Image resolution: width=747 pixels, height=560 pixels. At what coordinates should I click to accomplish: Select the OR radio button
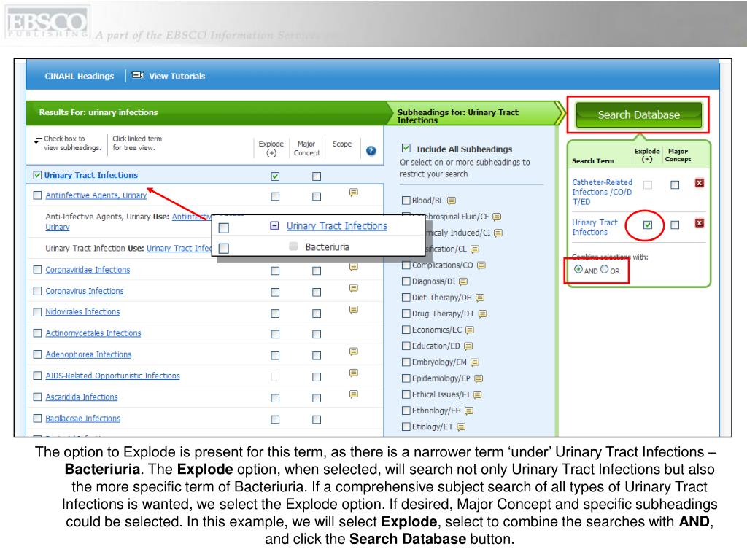[x=604, y=269]
